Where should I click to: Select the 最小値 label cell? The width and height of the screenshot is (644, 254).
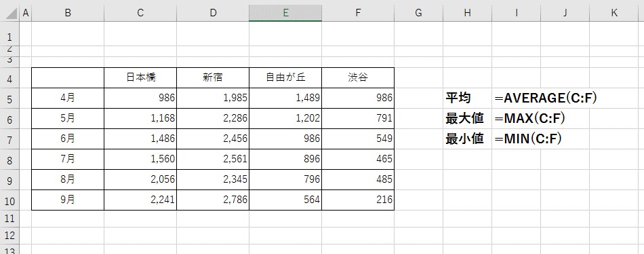467,139
